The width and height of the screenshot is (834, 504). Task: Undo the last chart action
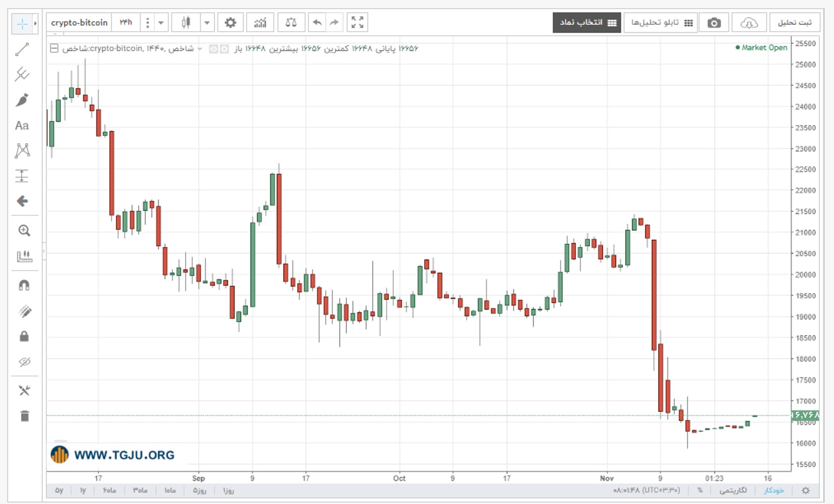click(317, 23)
